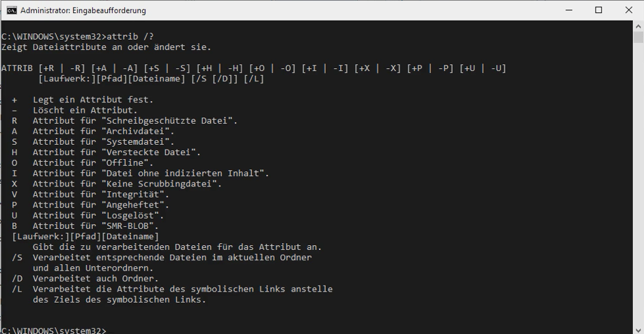
Task: Click the empty scrollbar track below the thumb
Action: click(639, 185)
